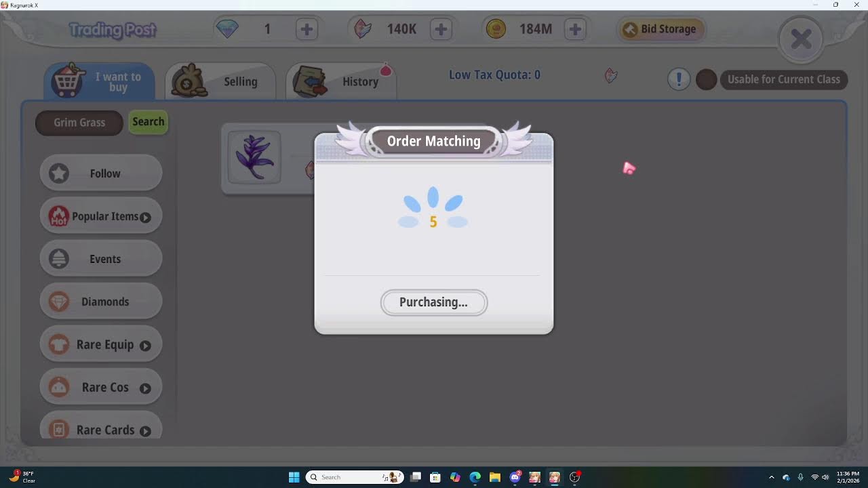Click the crystal icon beside Low Tax Quota

click(x=610, y=75)
